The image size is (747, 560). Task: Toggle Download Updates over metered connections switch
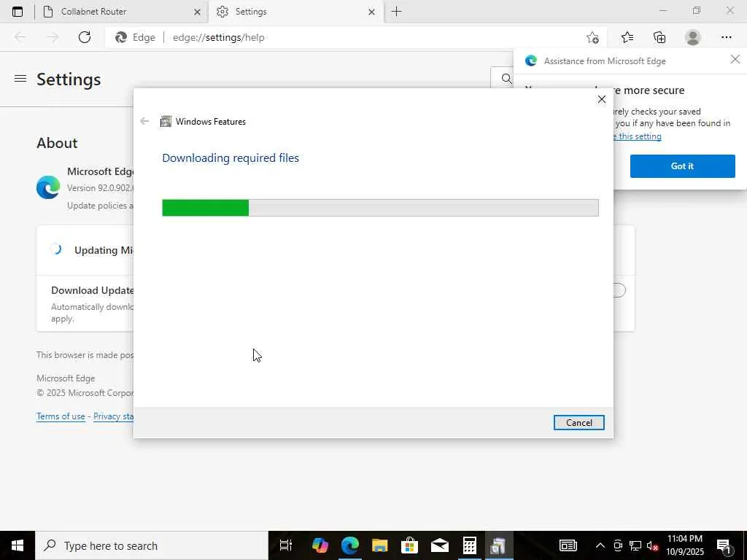point(619,290)
